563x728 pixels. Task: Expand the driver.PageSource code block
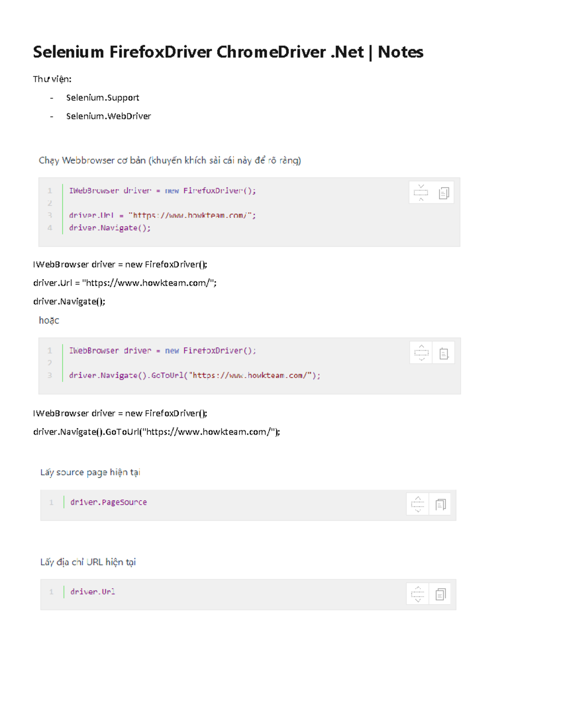click(x=418, y=504)
